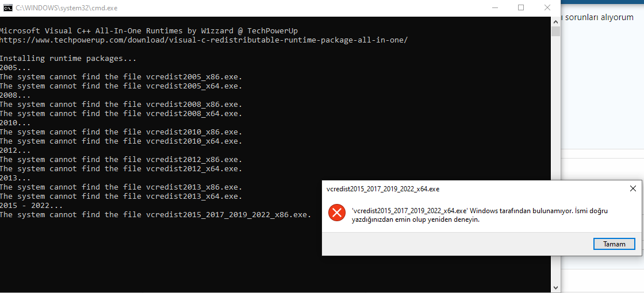Click the console scrollbar down arrow
Viewport: 644px width, 293px height.
coord(555,287)
